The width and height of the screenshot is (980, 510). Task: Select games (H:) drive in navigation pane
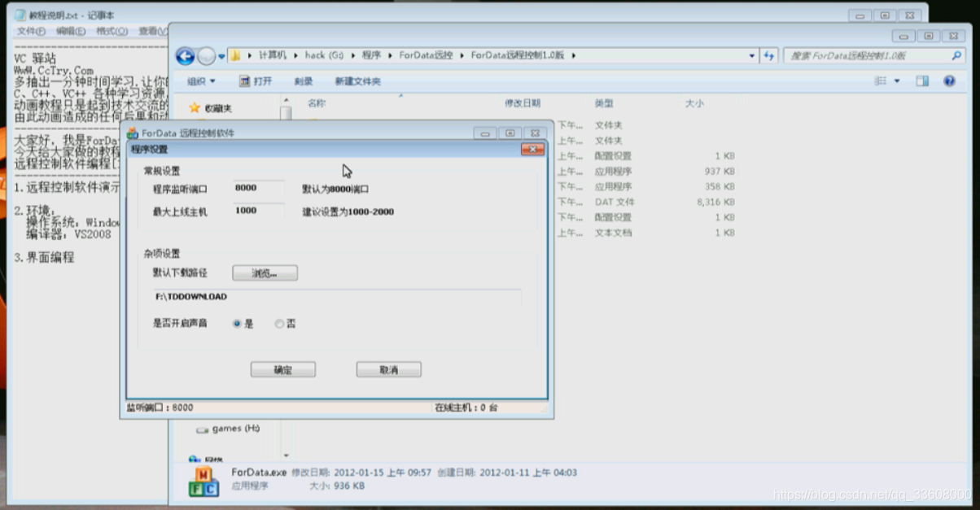click(x=229, y=429)
